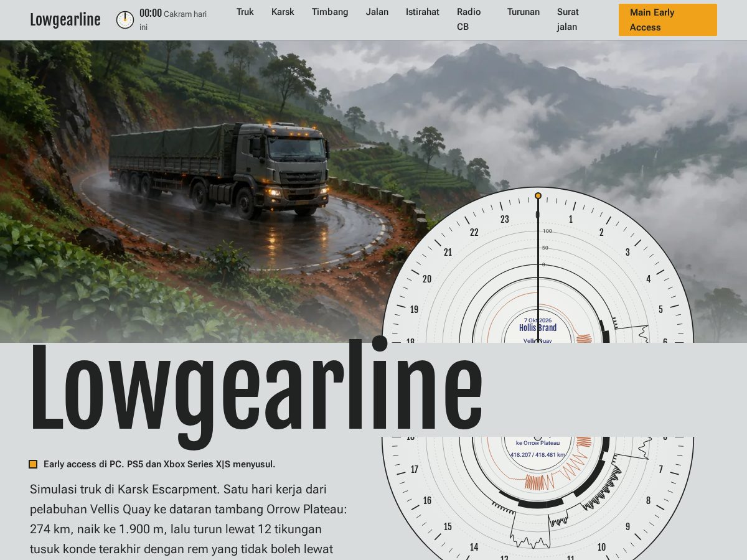Click hour label 3 on the dial
747x560 pixels.
(627, 252)
